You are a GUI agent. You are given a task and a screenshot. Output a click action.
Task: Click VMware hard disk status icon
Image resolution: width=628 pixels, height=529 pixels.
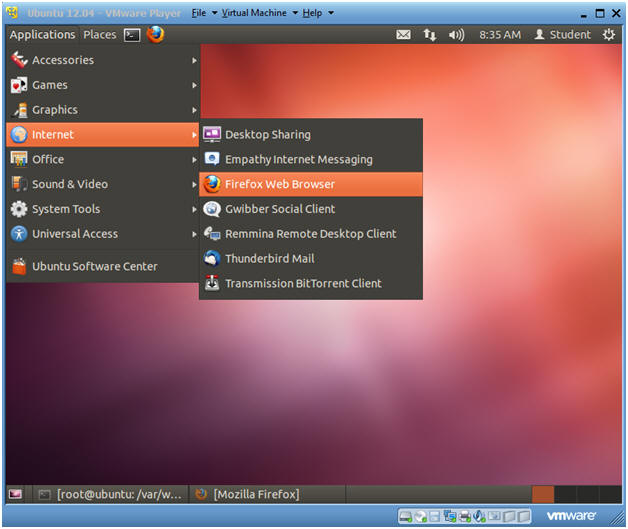tap(406, 517)
